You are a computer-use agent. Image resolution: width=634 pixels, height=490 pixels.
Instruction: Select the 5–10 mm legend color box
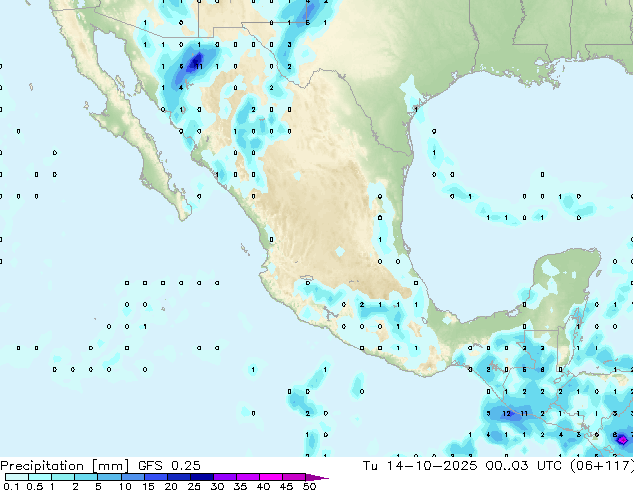point(109,477)
